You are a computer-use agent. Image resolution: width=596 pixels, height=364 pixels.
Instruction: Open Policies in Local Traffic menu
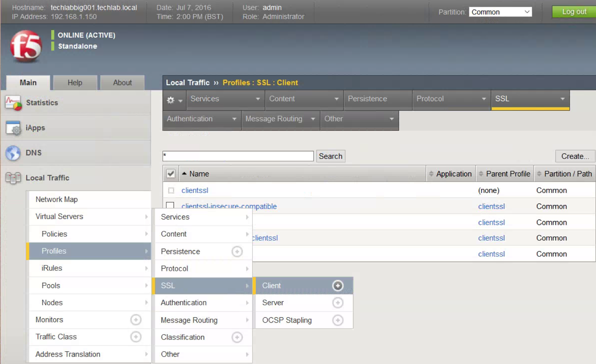[90, 234]
